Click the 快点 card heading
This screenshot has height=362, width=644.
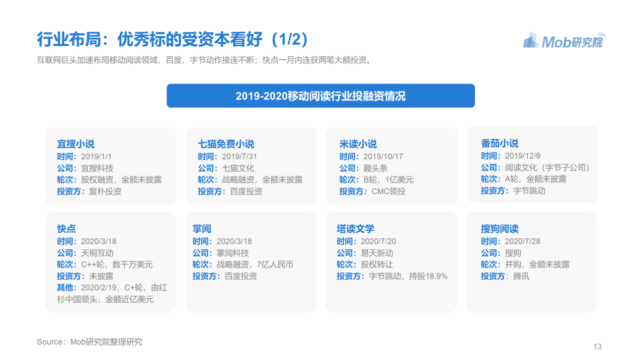click(66, 229)
